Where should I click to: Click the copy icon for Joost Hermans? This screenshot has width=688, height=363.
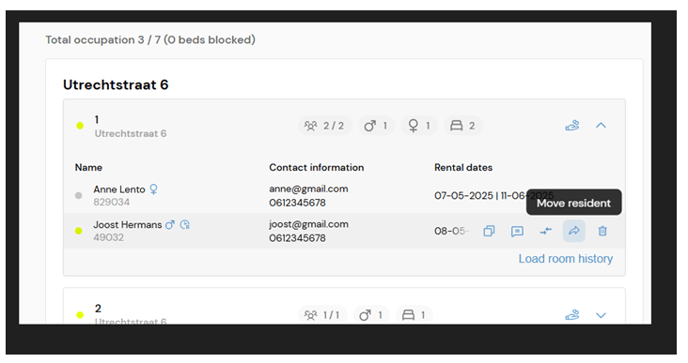(489, 231)
